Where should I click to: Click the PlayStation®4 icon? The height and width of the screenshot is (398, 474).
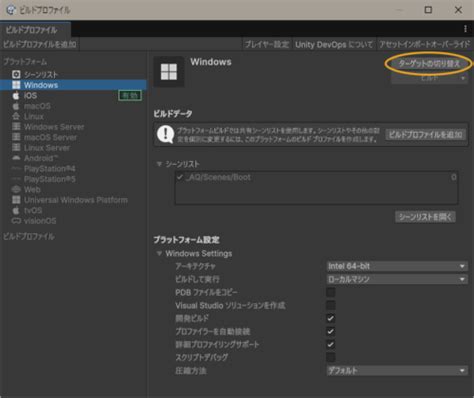coord(16,169)
